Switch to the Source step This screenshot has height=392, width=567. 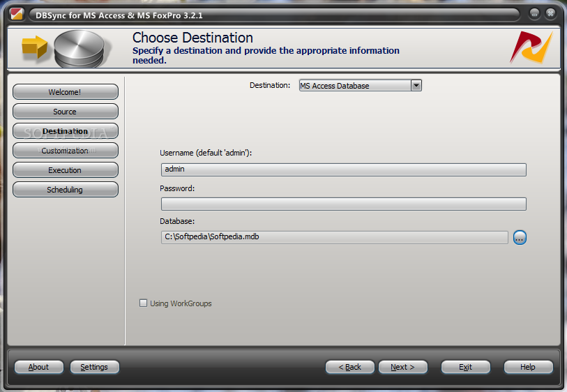tap(66, 112)
